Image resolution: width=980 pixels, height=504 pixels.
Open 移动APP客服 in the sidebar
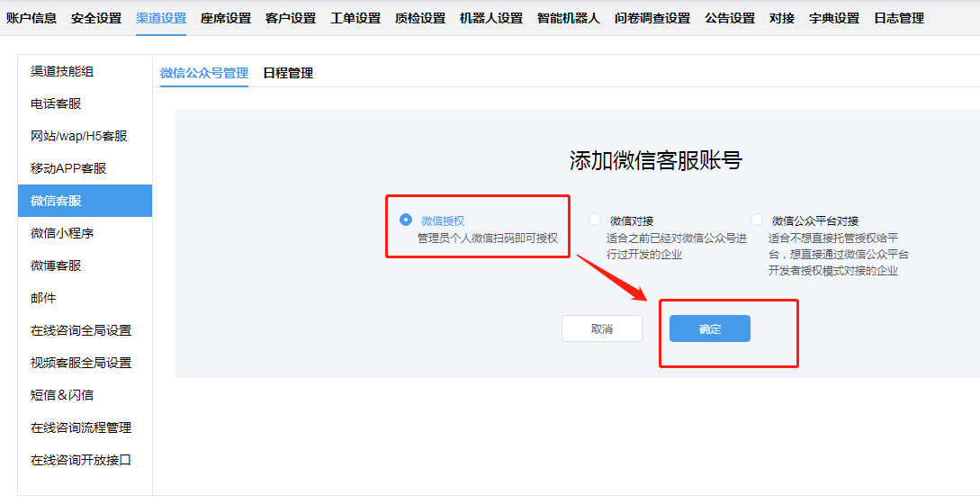(x=85, y=168)
